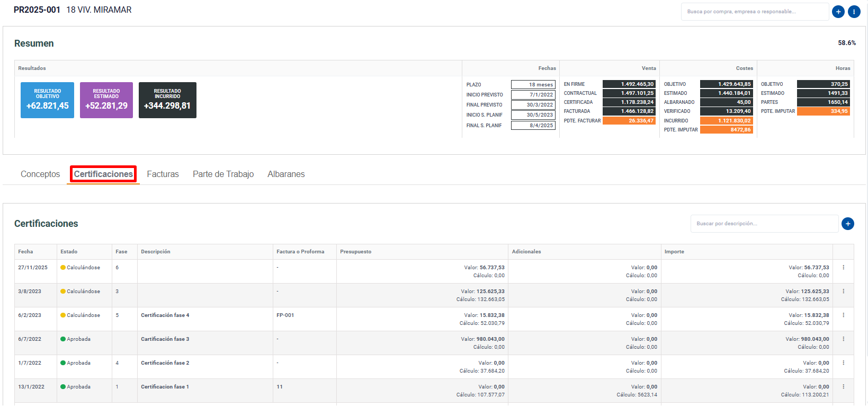Open actions menu for Certificación fase 4
The image size is (868, 406).
[843, 315]
